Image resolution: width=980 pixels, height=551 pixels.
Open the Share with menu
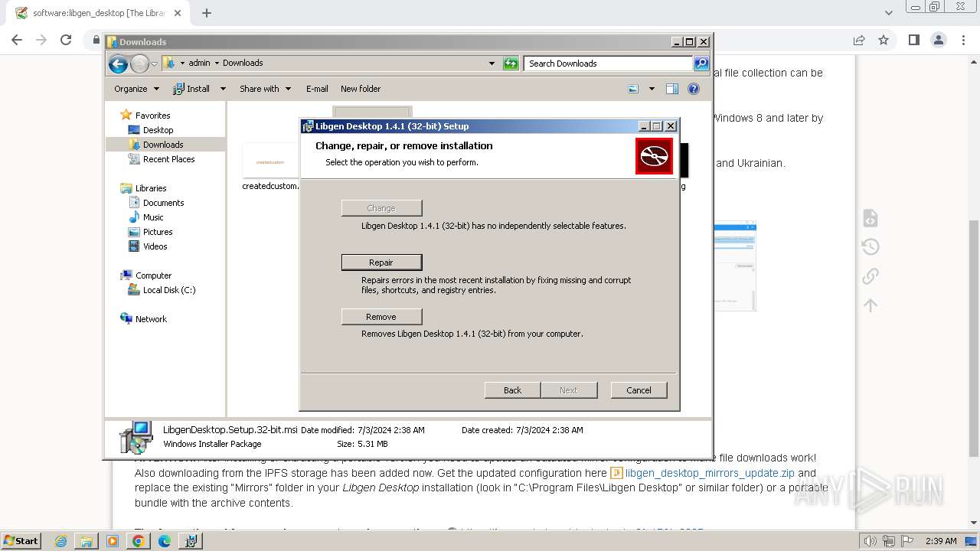(x=265, y=89)
